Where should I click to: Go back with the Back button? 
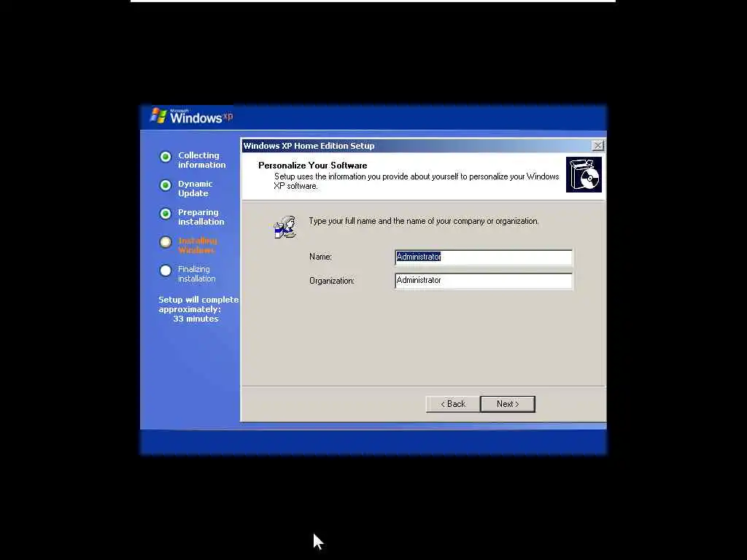[x=452, y=404]
